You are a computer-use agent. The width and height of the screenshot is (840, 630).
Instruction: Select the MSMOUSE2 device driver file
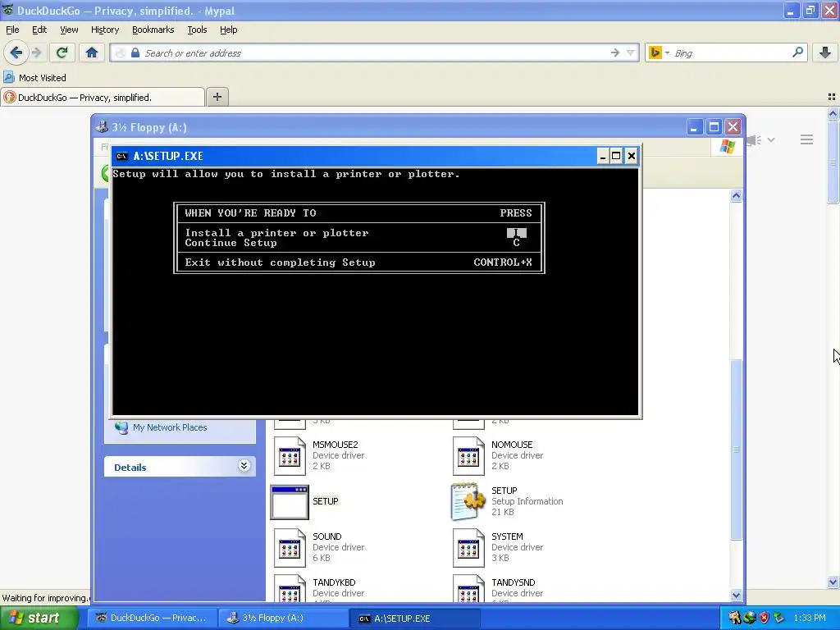click(x=319, y=455)
